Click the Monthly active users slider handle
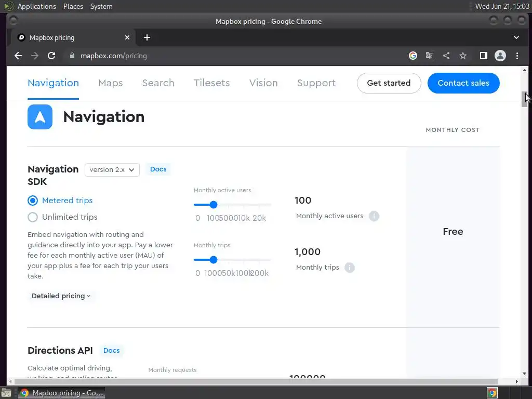Viewport: 532px width, 399px height. click(x=214, y=205)
